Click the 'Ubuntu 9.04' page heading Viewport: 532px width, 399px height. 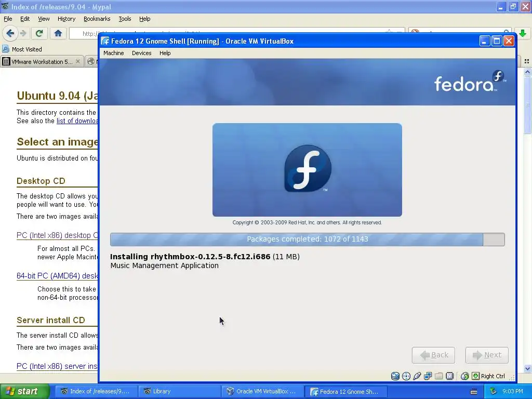coord(57,96)
